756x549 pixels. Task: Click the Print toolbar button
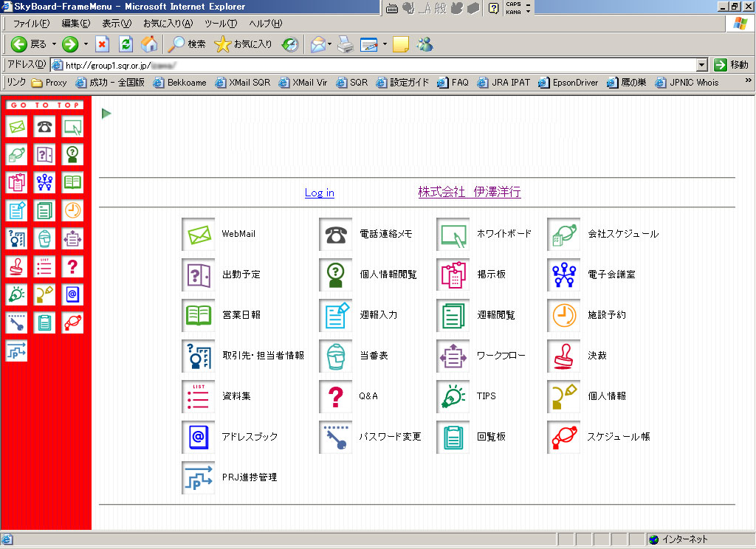[x=346, y=44]
